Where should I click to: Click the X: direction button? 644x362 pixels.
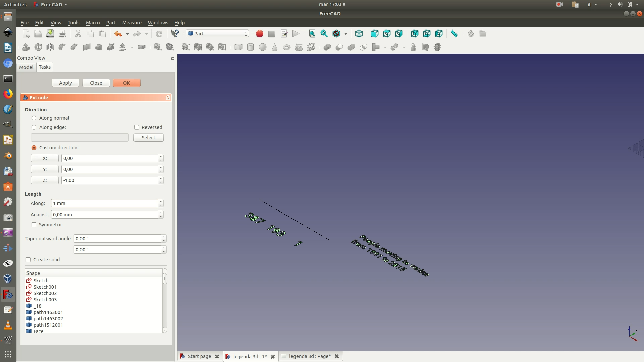(45, 158)
